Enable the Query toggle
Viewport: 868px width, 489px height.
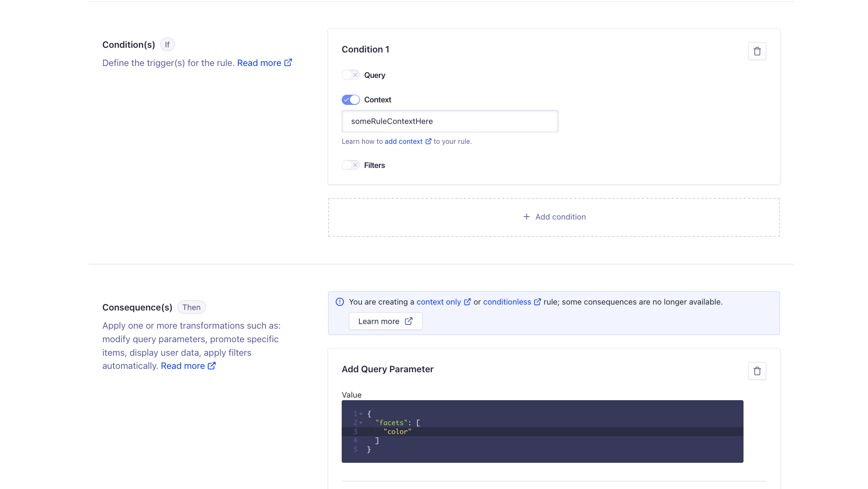pyautogui.click(x=351, y=75)
